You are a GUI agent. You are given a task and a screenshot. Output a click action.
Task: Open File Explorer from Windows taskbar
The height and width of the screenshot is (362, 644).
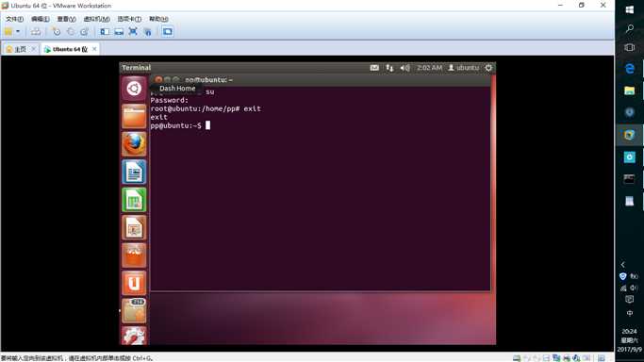(x=629, y=90)
